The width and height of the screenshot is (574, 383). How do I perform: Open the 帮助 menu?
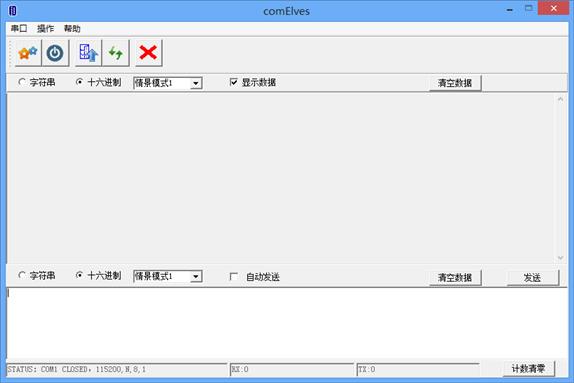coord(72,29)
